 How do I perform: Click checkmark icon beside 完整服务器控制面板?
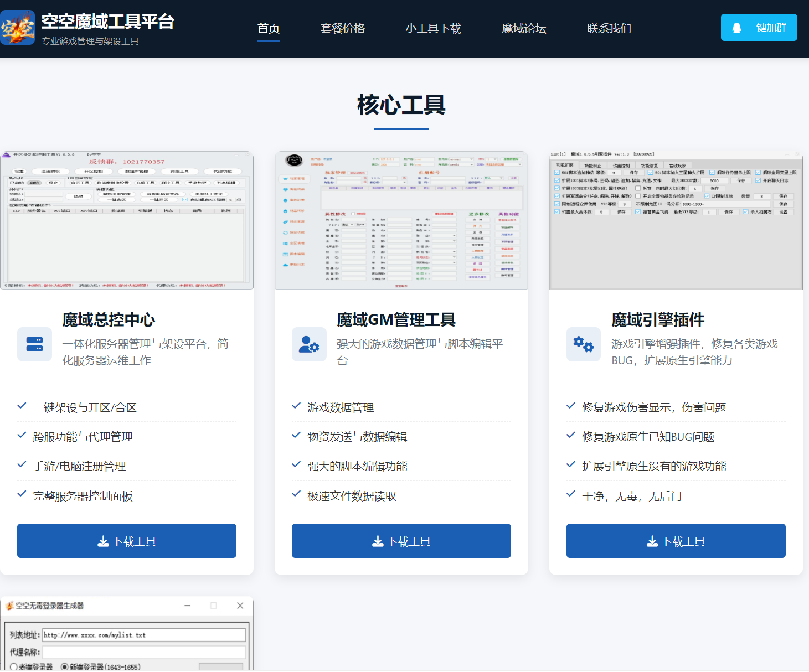pyautogui.click(x=22, y=494)
